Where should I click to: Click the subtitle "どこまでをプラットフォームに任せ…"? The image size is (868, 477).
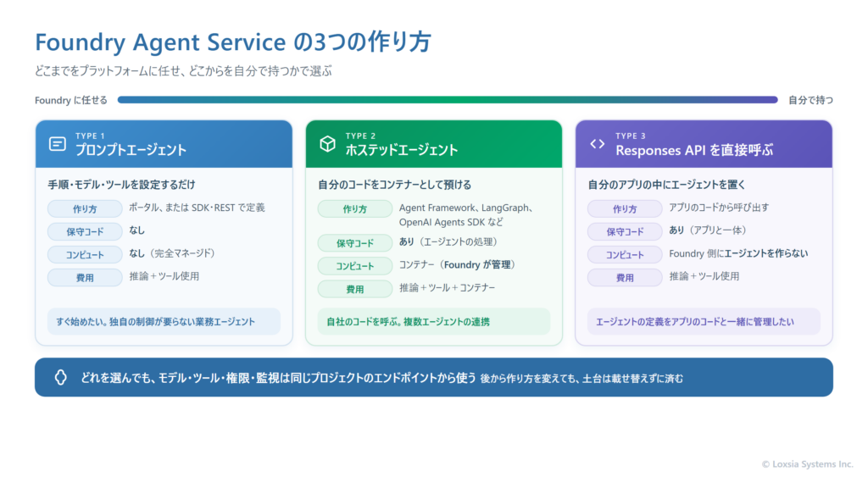183,71
